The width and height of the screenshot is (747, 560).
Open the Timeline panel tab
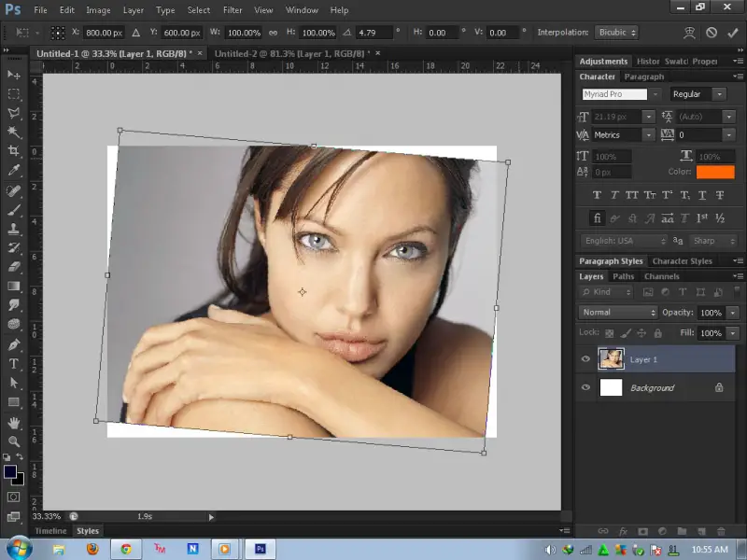(x=50, y=531)
